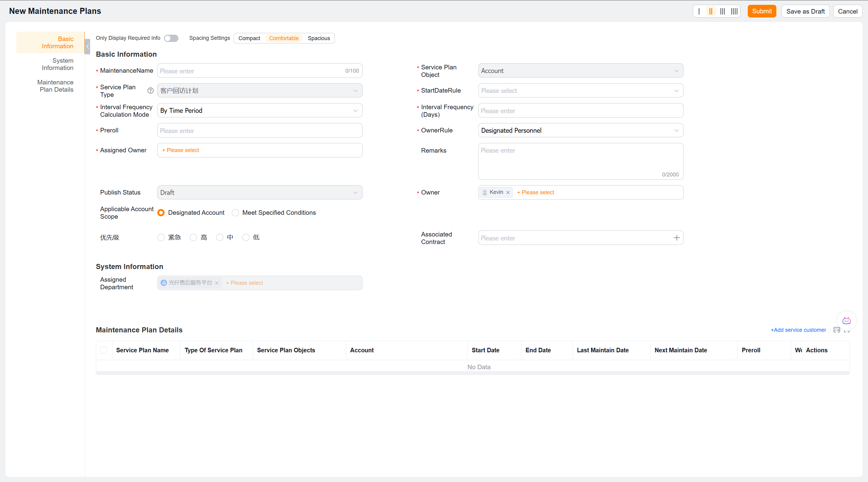Click the plus icon in Associated Contract

[677, 238]
